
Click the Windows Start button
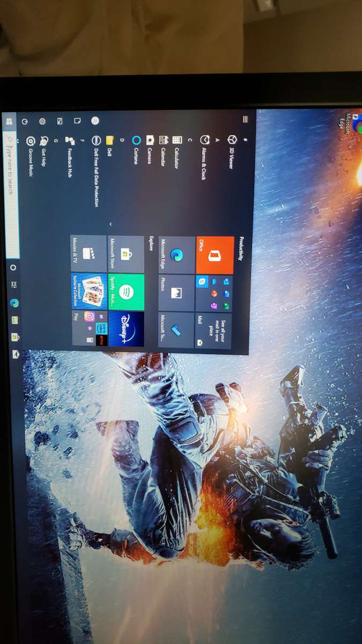click(9, 122)
